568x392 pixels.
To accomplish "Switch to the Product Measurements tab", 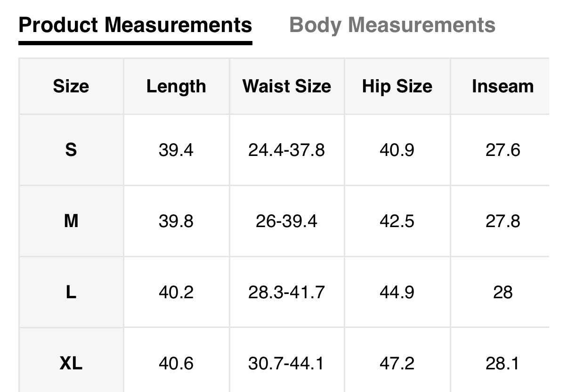I will coord(135,25).
